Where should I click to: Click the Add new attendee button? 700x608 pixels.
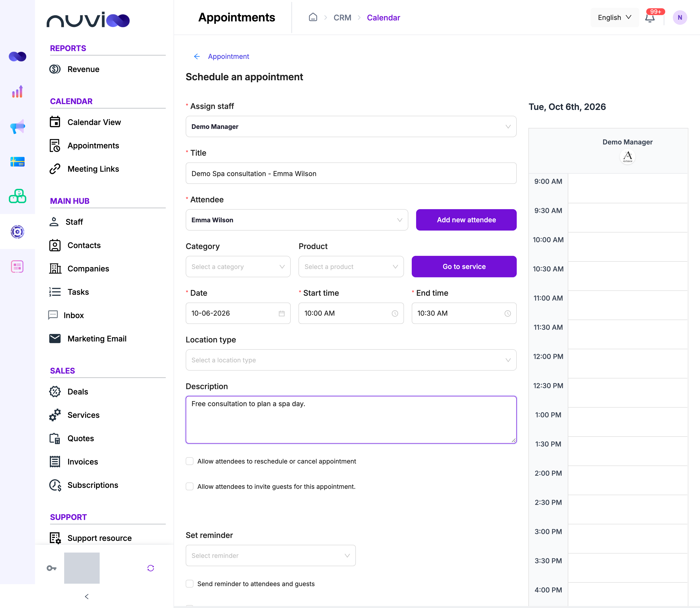(x=466, y=220)
